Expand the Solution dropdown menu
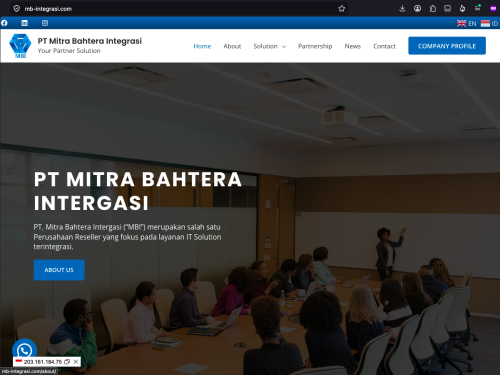500x375 pixels. pos(270,46)
